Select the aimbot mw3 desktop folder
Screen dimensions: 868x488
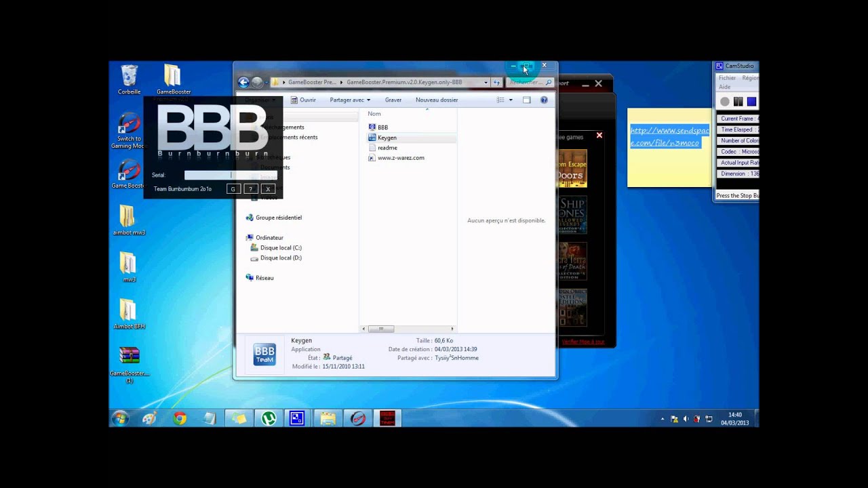pyautogui.click(x=129, y=220)
